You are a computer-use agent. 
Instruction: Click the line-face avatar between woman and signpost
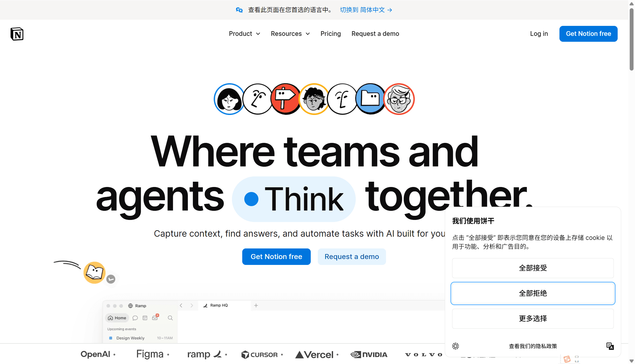[258, 99]
